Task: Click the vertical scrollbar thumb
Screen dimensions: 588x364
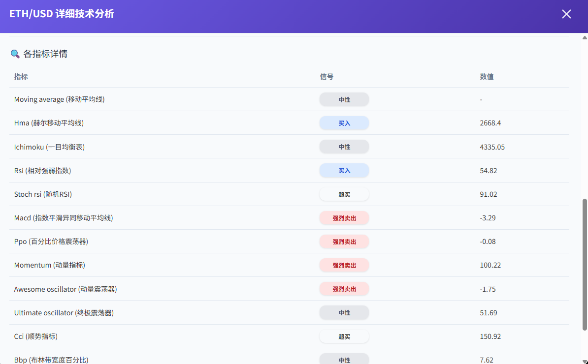Action: 585,264
